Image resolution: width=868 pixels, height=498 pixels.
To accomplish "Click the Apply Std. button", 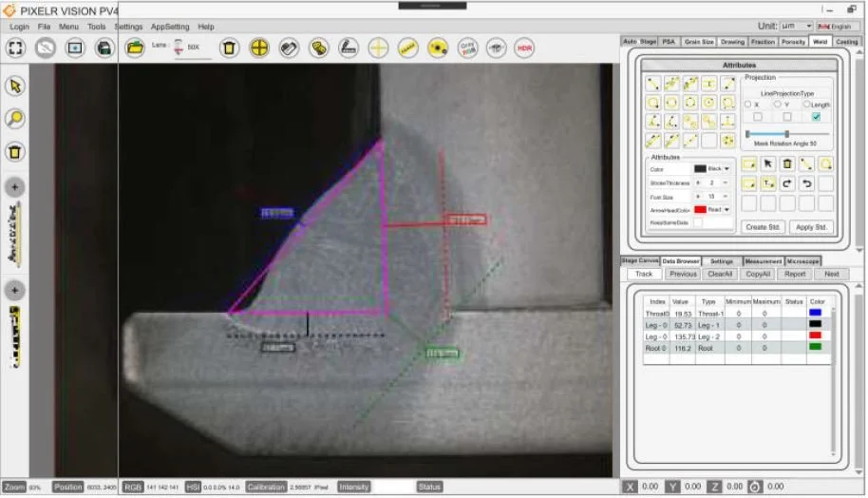I will pyautogui.click(x=811, y=227).
